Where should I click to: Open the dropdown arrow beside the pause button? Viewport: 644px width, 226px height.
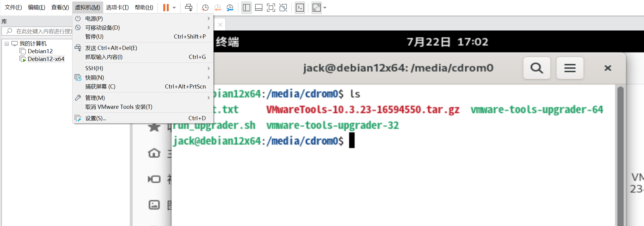(174, 7)
